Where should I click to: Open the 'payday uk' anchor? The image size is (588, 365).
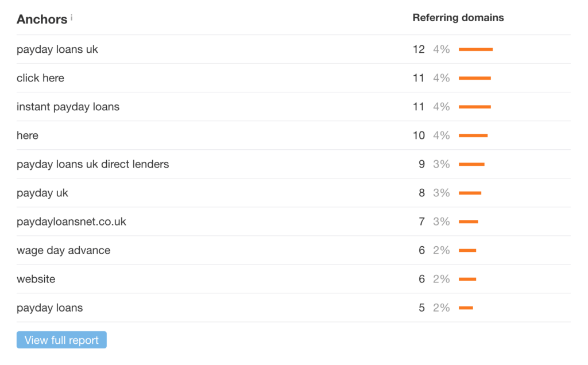(x=42, y=193)
